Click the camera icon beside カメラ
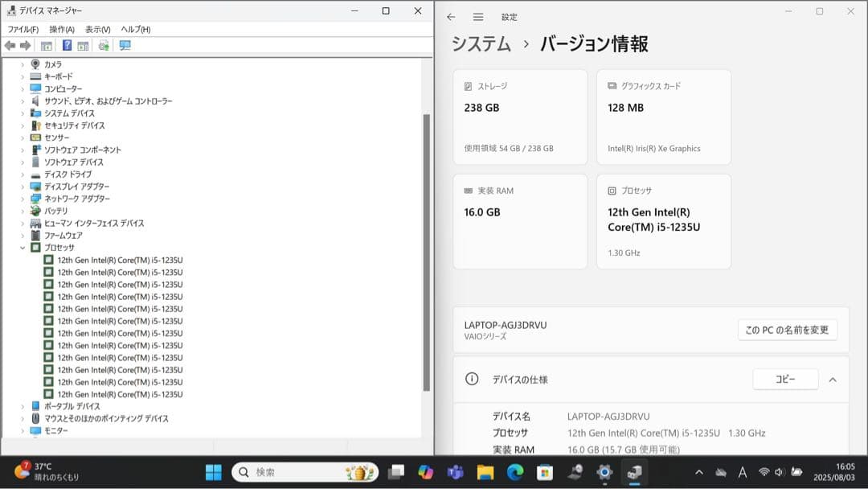The height and width of the screenshot is (489, 868). click(x=35, y=64)
